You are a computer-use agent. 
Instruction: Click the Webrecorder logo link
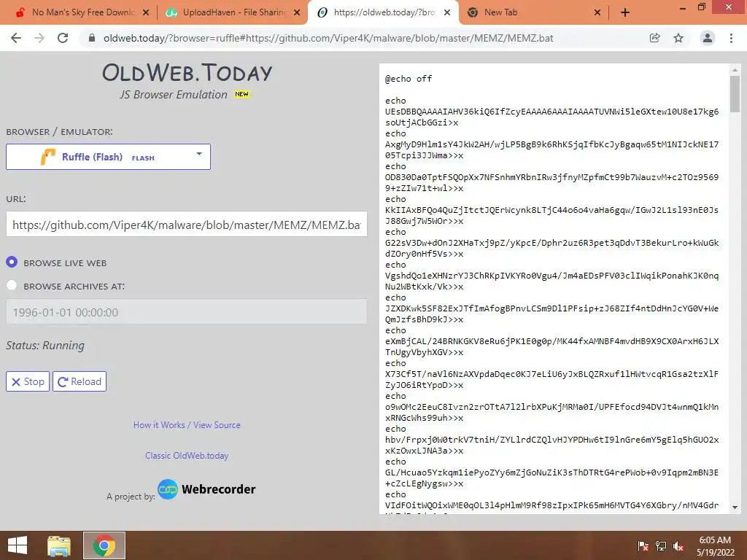click(x=206, y=489)
